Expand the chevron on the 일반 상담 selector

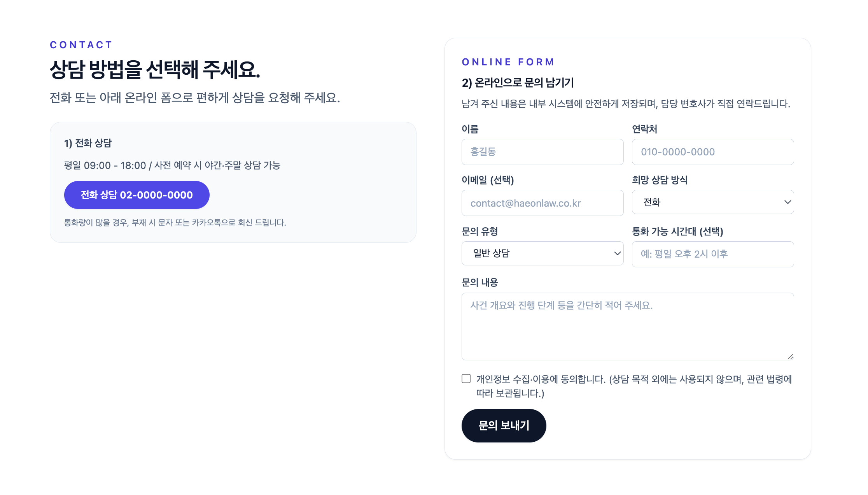618,253
